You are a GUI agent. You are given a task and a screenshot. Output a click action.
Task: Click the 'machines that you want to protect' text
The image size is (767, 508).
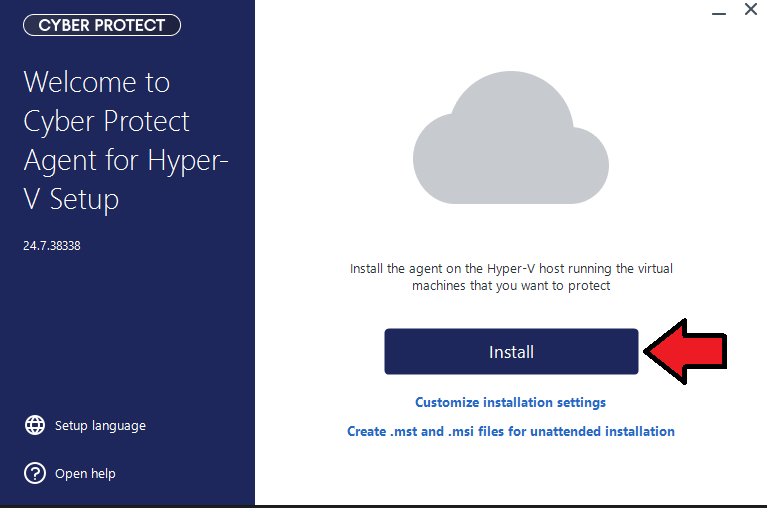pyautogui.click(x=511, y=286)
